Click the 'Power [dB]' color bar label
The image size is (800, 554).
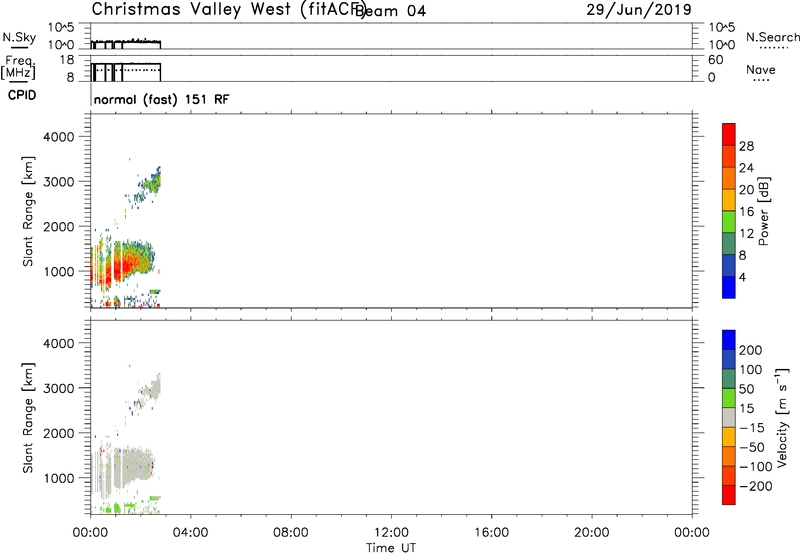click(x=763, y=211)
